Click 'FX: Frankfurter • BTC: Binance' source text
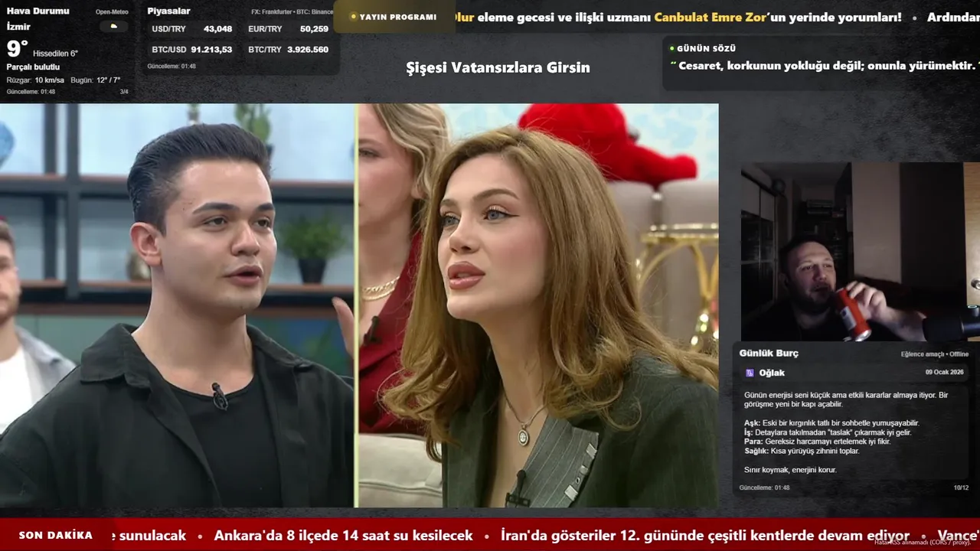This screenshot has width=980, height=551. pyautogui.click(x=292, y=12)
